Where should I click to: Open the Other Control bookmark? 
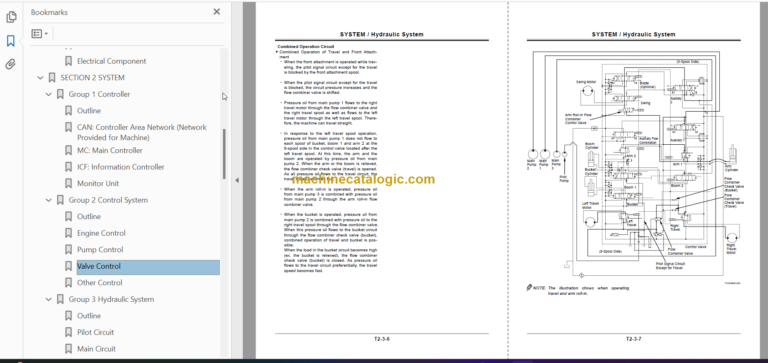click(x=100, y=283)
